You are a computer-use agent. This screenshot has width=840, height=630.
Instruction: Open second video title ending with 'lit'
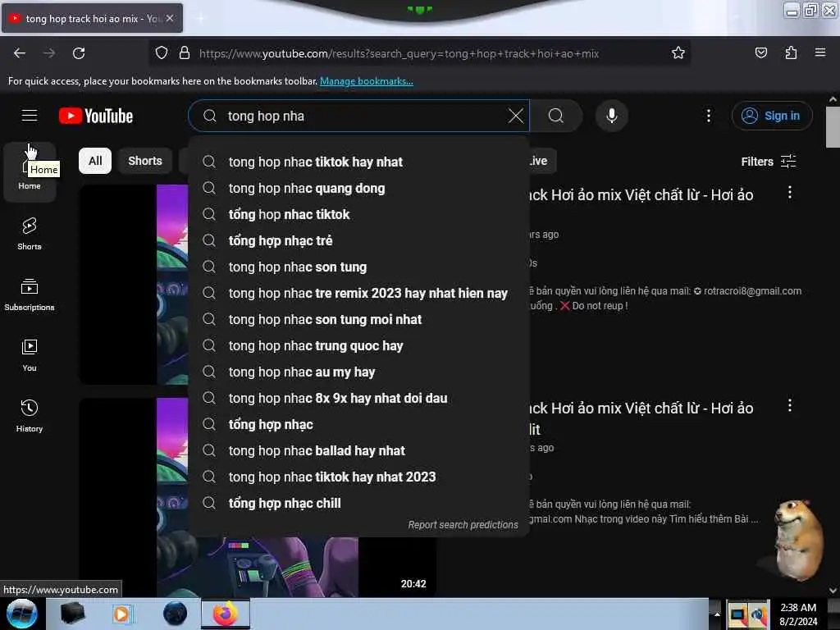(x=640, y=418)
